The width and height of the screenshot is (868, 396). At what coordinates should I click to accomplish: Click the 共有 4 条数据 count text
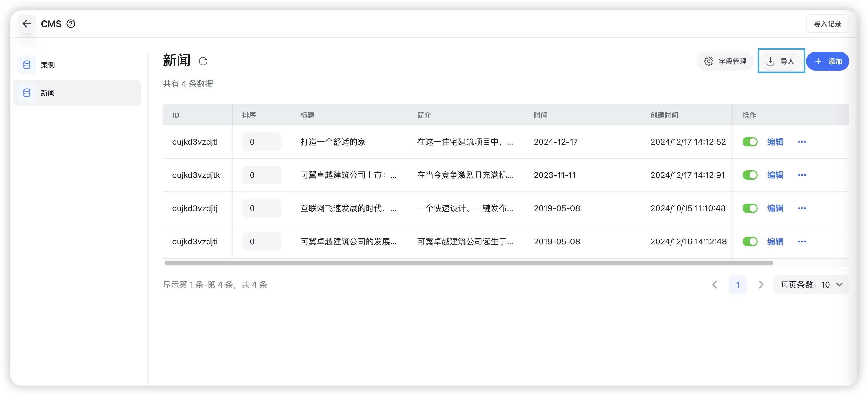(188, 84)
